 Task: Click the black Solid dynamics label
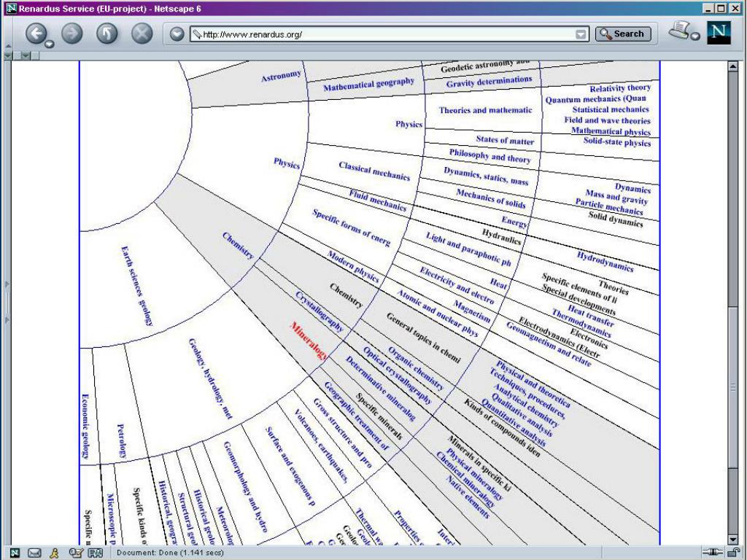(616, 219)
